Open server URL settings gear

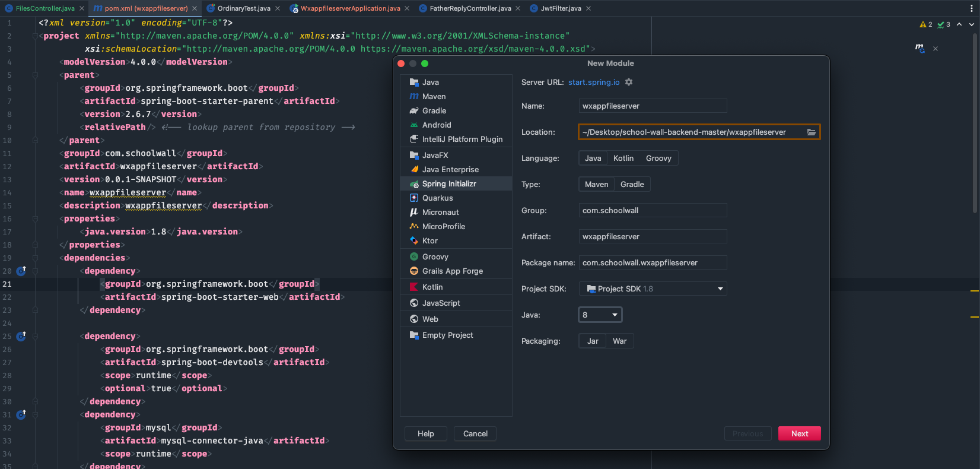coord(629,82)
